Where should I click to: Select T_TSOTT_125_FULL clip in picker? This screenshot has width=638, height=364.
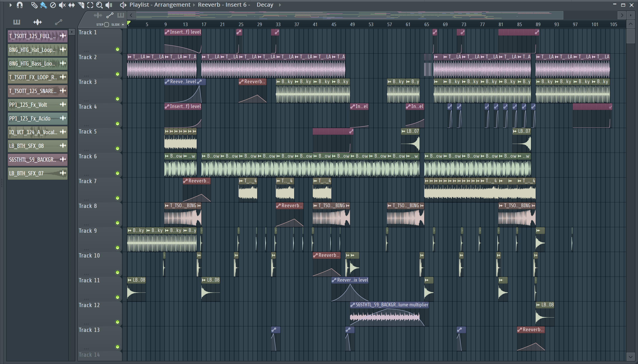point(37,36)
